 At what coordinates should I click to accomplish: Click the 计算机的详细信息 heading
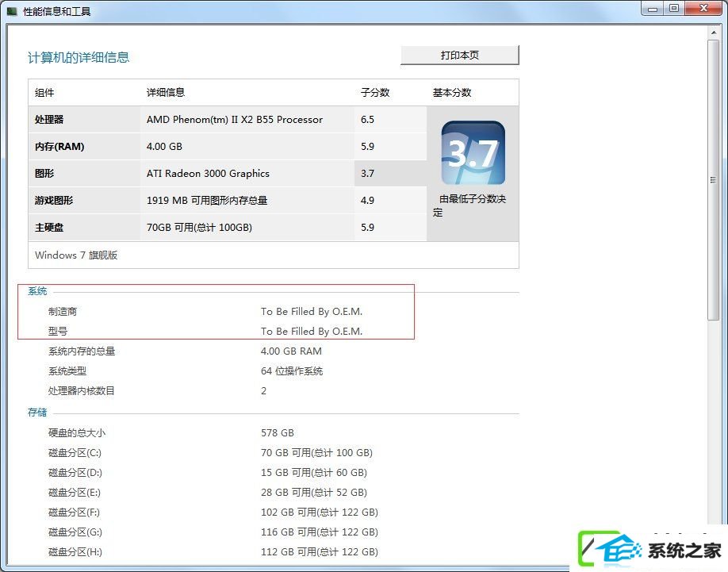79,57
